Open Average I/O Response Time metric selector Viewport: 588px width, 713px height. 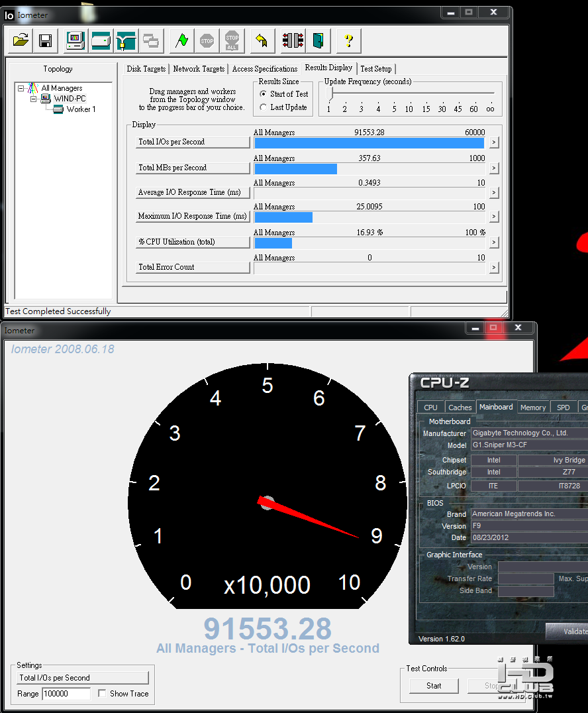tap(193, 192)
